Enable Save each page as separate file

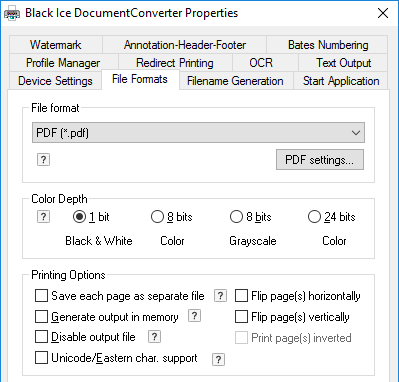click(41, 296)
